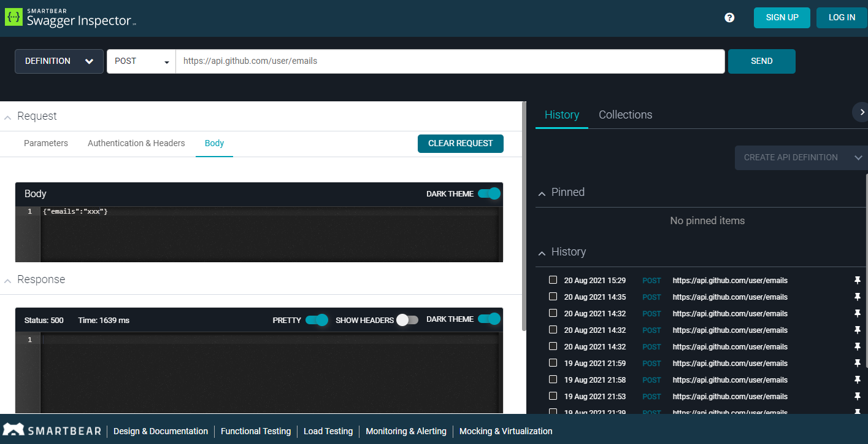The width and height of the screenshot is (868, 444).
Task: Pin the 20 Aug 2021 14:35 history entry
Action: tap(858, 297)
